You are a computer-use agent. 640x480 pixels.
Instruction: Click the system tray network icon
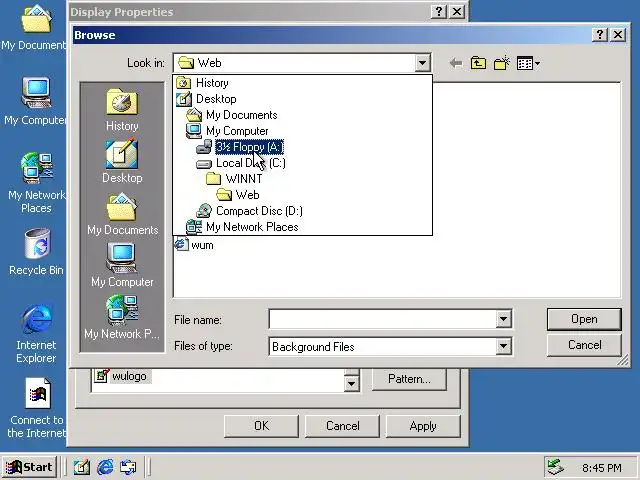pyautogui.click(x=556, y=467)
